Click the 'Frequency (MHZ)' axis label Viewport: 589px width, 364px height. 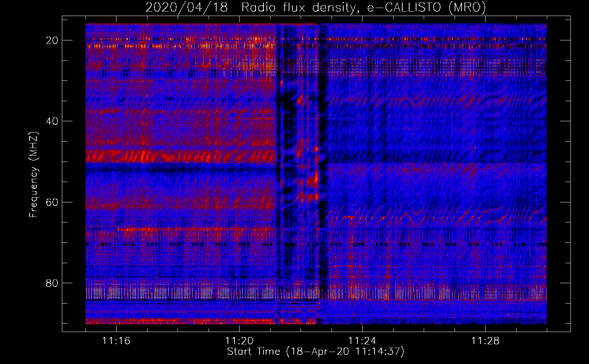tap(33, 175)
